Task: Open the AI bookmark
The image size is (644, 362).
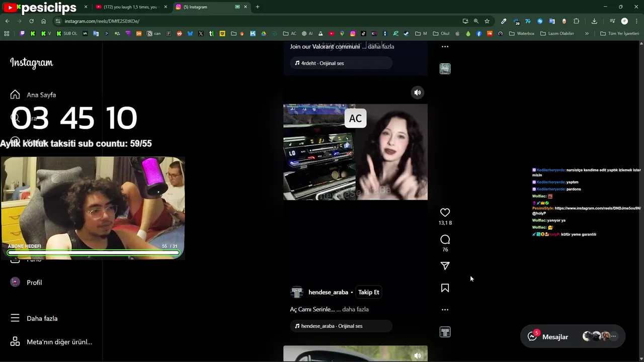Action: click(x=308, y=34)
